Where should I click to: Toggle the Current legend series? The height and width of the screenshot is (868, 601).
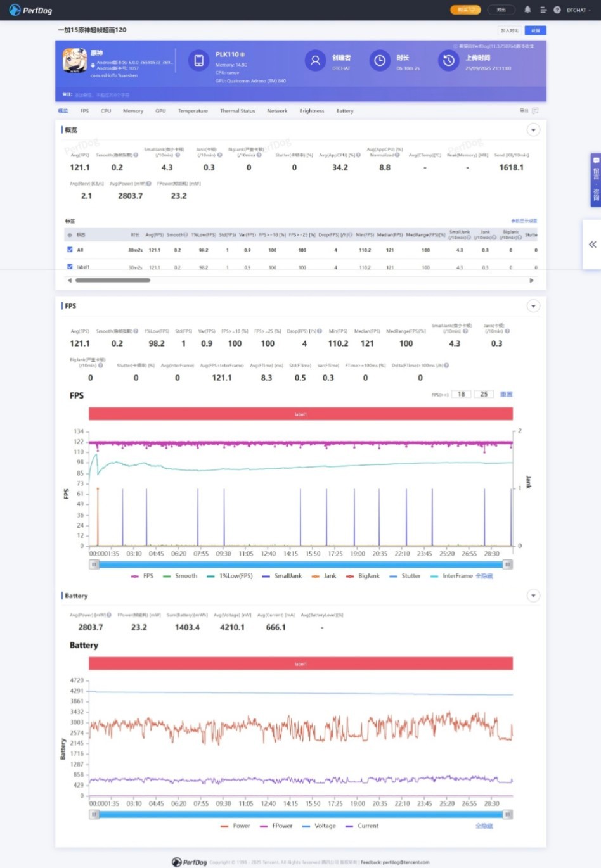click(362, 826)
